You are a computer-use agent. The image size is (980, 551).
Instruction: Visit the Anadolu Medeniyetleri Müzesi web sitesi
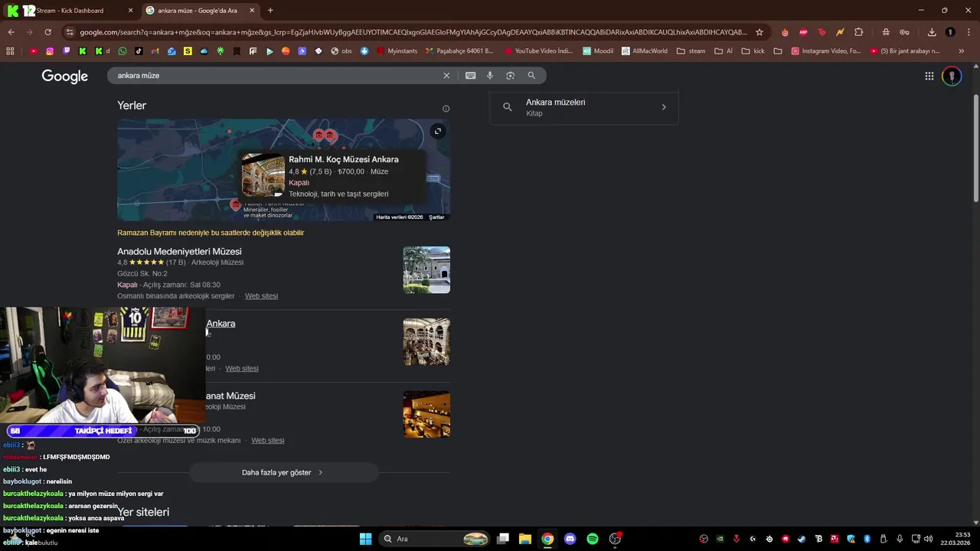pos(261,296)
